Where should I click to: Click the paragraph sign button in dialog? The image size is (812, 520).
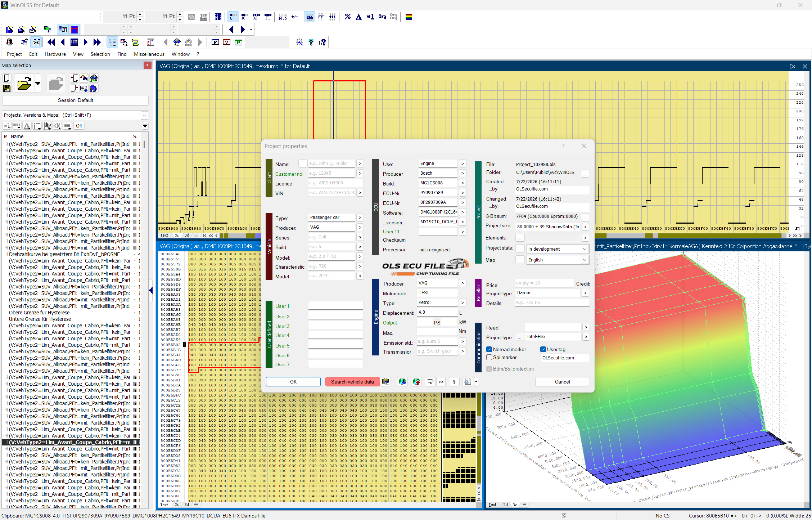click(454, 382)
